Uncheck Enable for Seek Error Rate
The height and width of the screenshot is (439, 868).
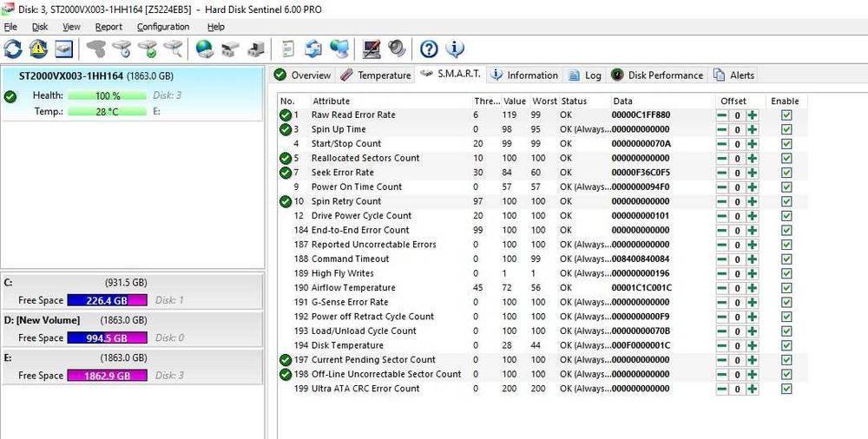click(786, 173)
